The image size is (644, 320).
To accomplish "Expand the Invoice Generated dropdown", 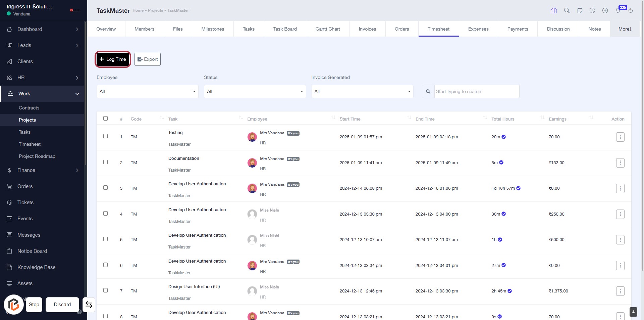I will point(362,91).
